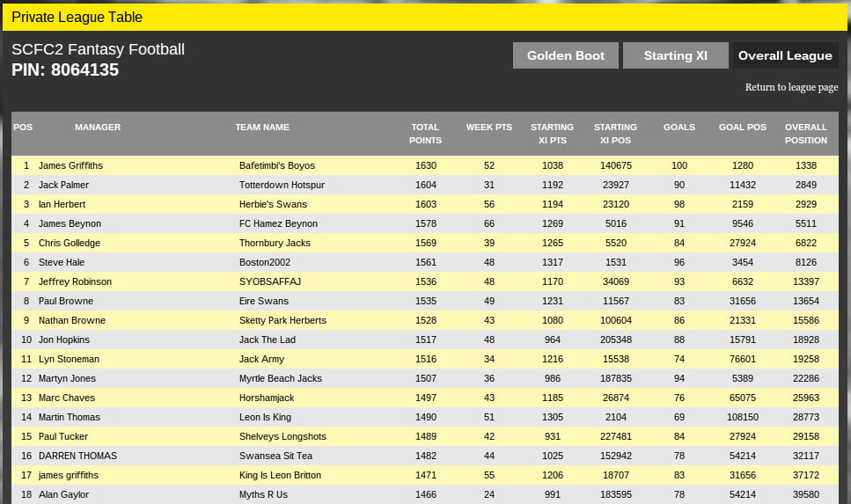Click the Team Name column header
The height and width of the screenshot is (504, 851).
pos(262,128)
